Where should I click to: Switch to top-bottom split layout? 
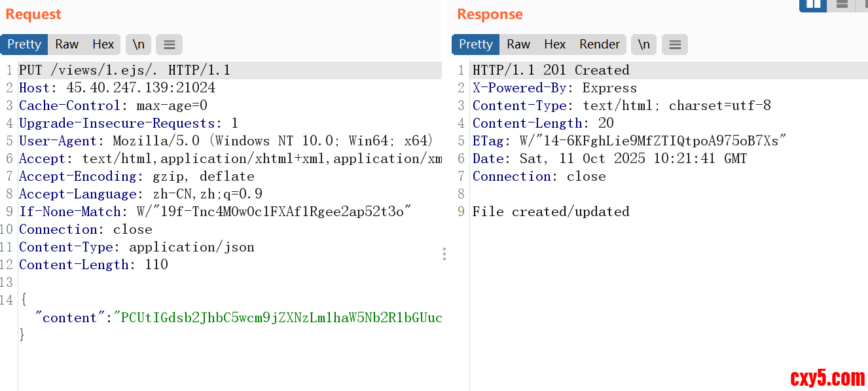[x=842, y=5]
